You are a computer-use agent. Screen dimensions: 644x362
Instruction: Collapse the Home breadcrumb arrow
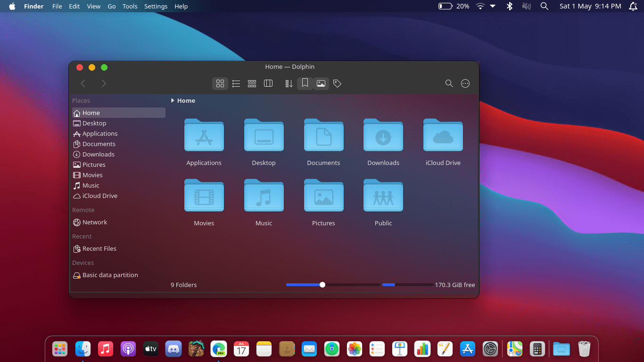[173, 100]
